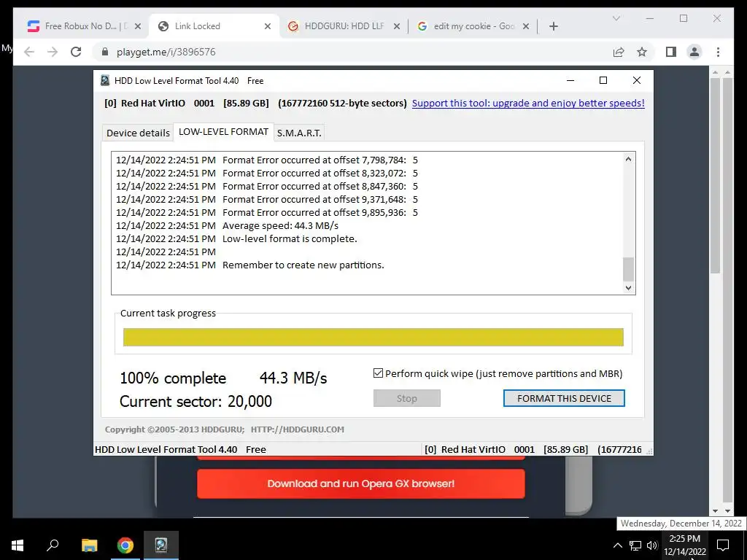Select log line 'Remember to create new partitions.'
Image resolution: width=747 pixels, height=560 pixels.
point(303,265)
